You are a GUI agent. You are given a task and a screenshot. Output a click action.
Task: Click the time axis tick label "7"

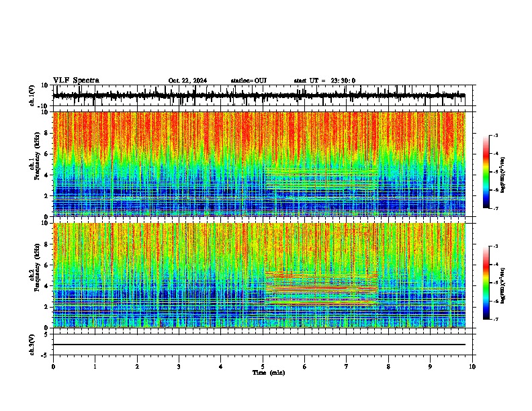pos(347,367)
